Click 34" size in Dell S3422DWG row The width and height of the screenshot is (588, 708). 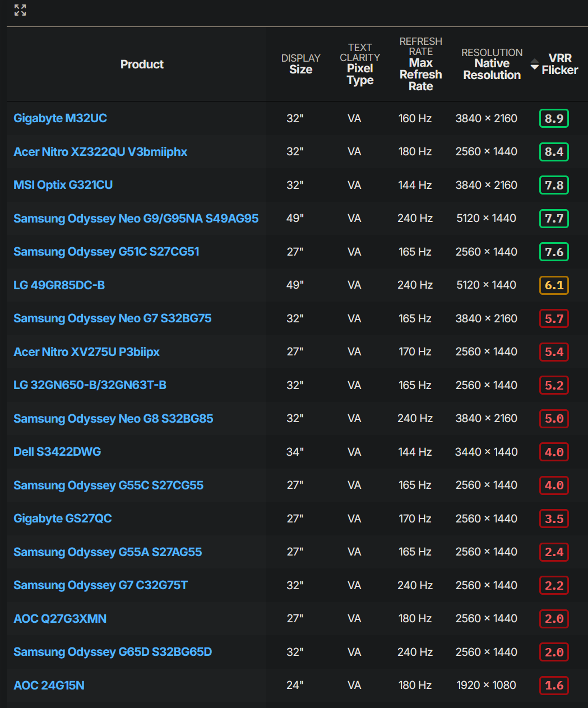click(295, 452)
